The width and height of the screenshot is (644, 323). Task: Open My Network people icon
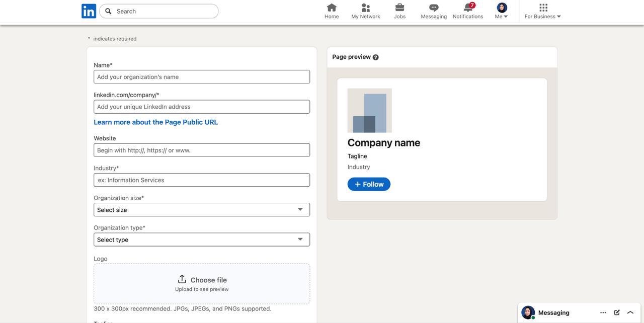coord(366,8)
